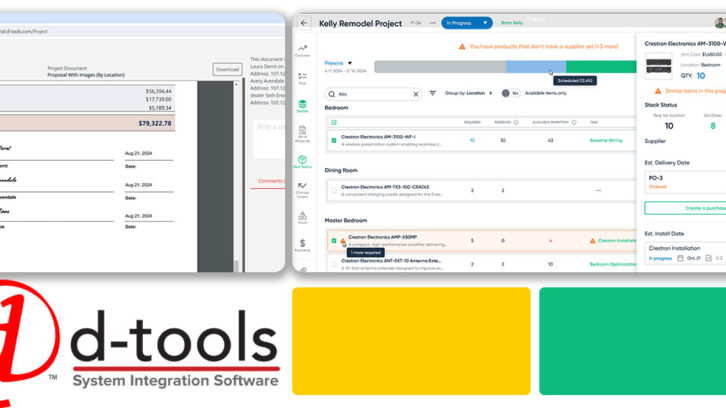Open the Plan sidebar icon
The height and width of the screenshot is (408, 726).
point(303,78)
